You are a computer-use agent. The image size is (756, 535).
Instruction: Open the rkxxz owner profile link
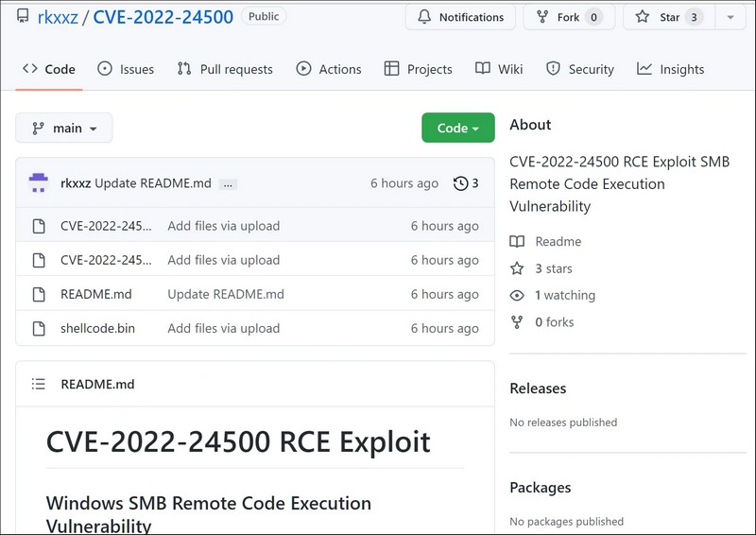57,17
